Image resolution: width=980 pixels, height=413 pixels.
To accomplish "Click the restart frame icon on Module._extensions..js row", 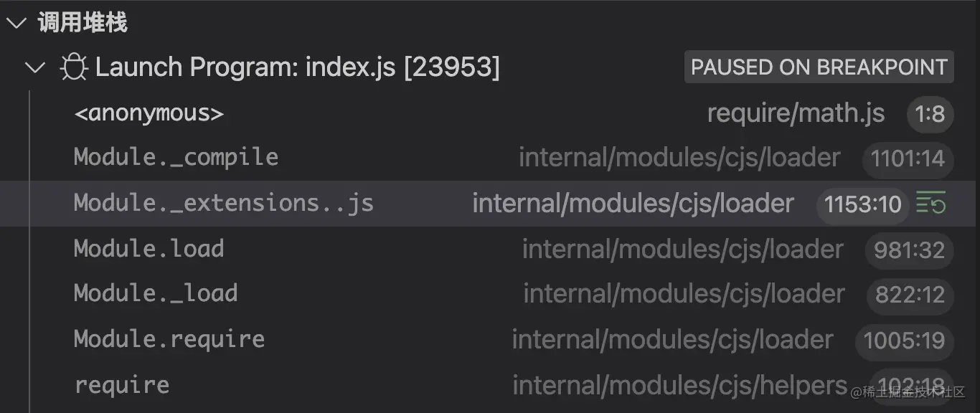I will coord(931,204).
